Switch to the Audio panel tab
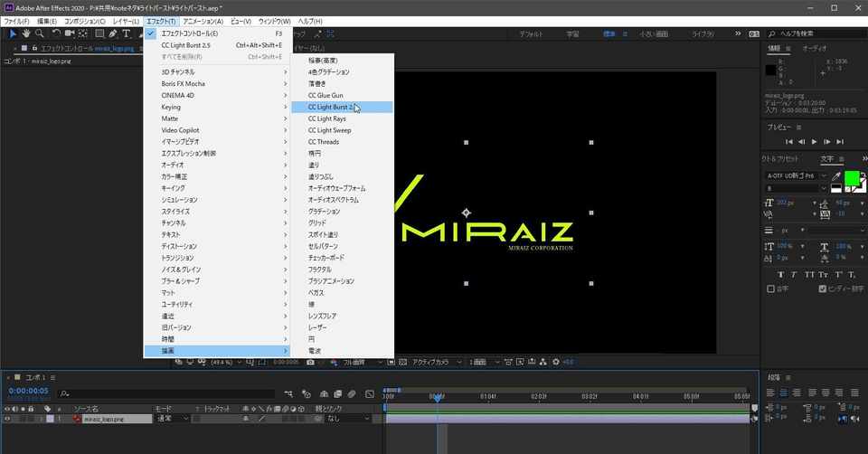Screen dimensions: 868x454 [815, 49]
